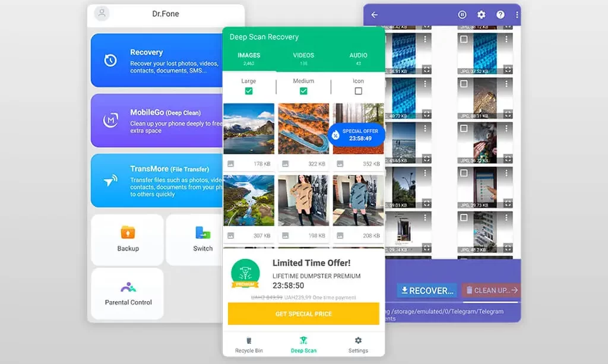Tap the CLEAN UP... button
Image resolution: width=608 pixels, height=364 pixels.
(x=491, y=290)
